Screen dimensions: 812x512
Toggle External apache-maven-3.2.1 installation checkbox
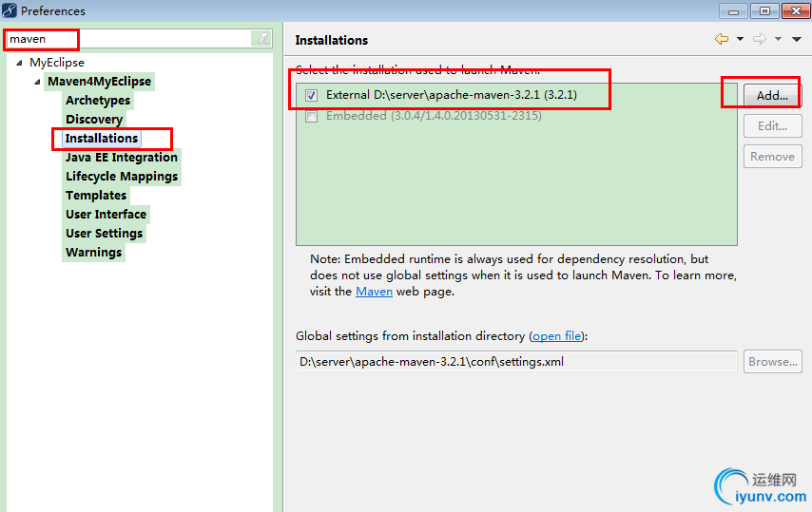coord(311,95)
